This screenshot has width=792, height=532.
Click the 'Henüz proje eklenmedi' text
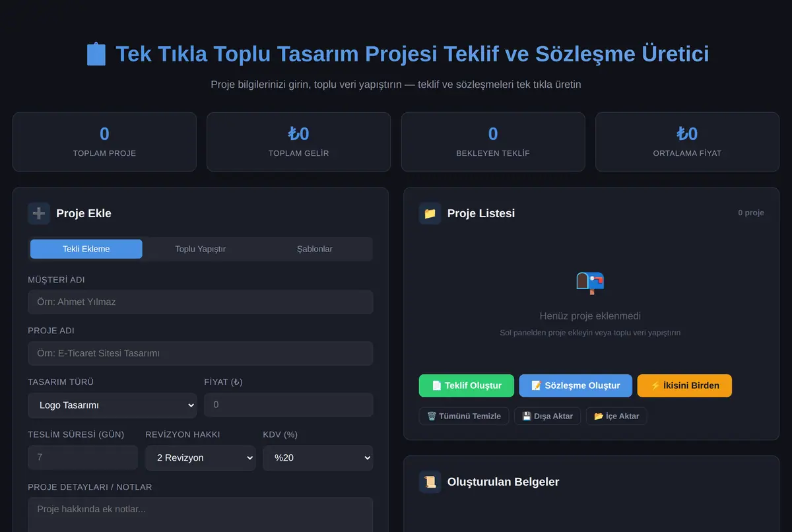(590, 316)
